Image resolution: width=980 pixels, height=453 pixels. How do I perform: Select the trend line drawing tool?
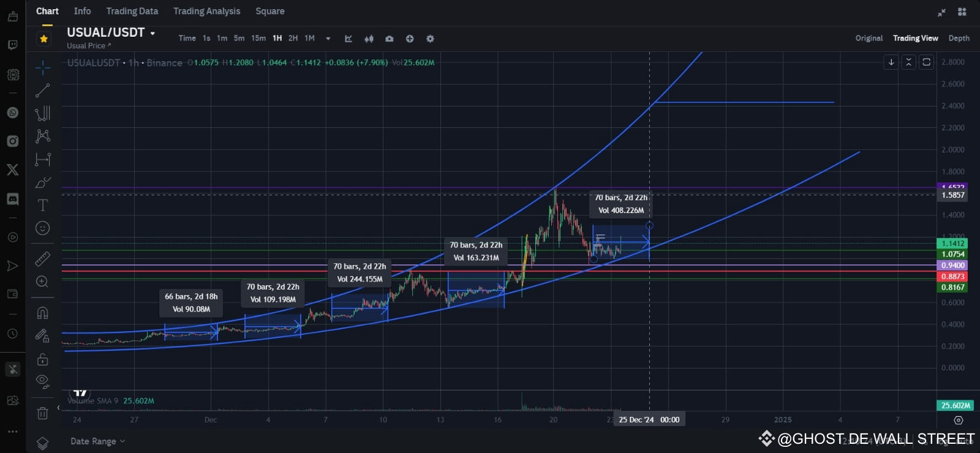42,91
